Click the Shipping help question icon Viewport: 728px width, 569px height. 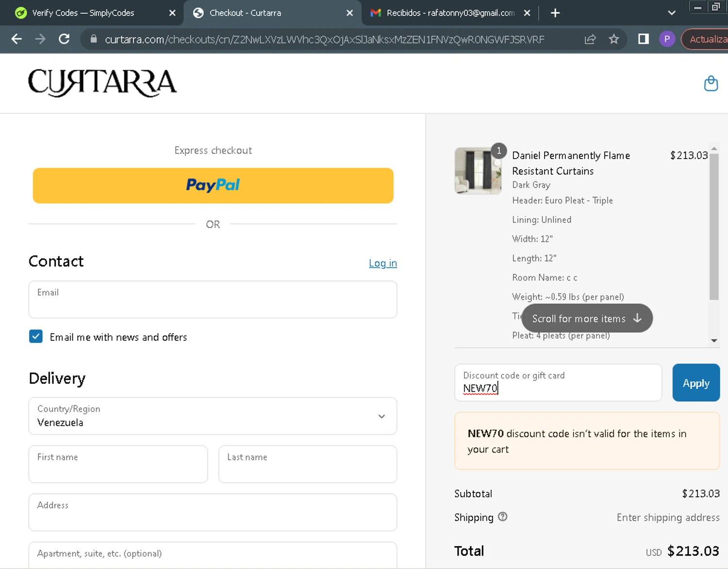coord(503,517)
